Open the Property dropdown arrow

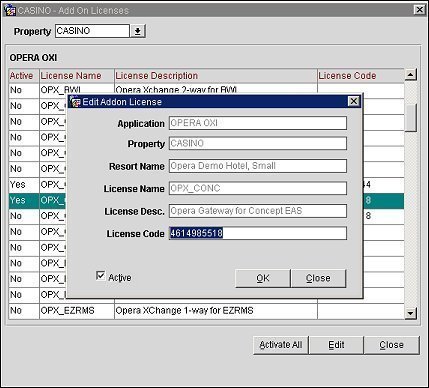pos(137,31)
